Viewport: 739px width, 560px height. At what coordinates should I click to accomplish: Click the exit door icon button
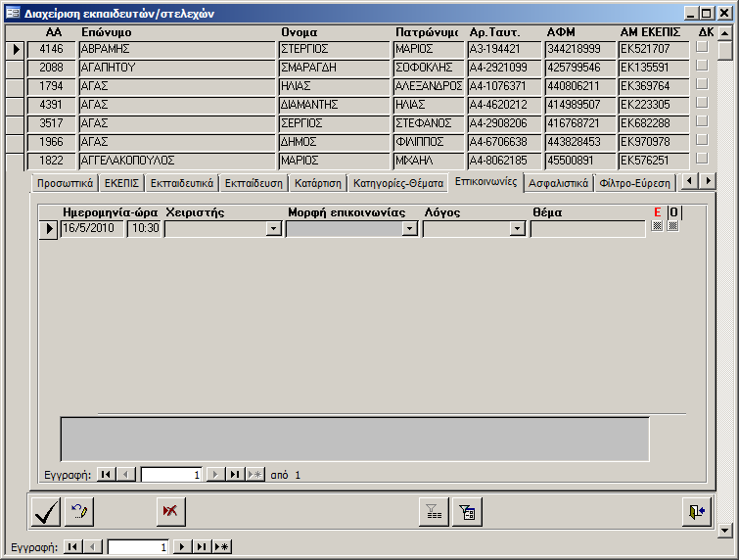pyautogui.click(x=695, y=511)
